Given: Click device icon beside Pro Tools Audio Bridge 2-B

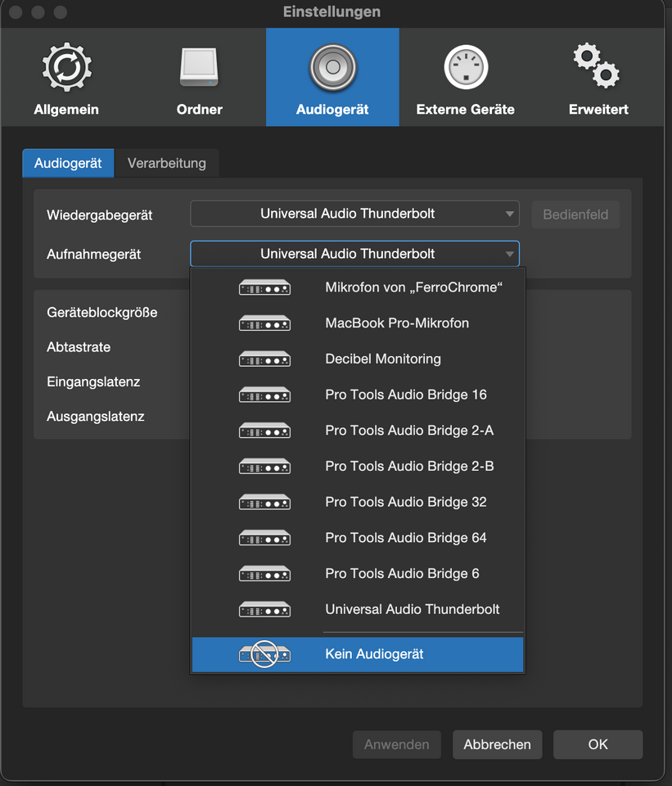Looking at the screenshot, I should [264, 467].
